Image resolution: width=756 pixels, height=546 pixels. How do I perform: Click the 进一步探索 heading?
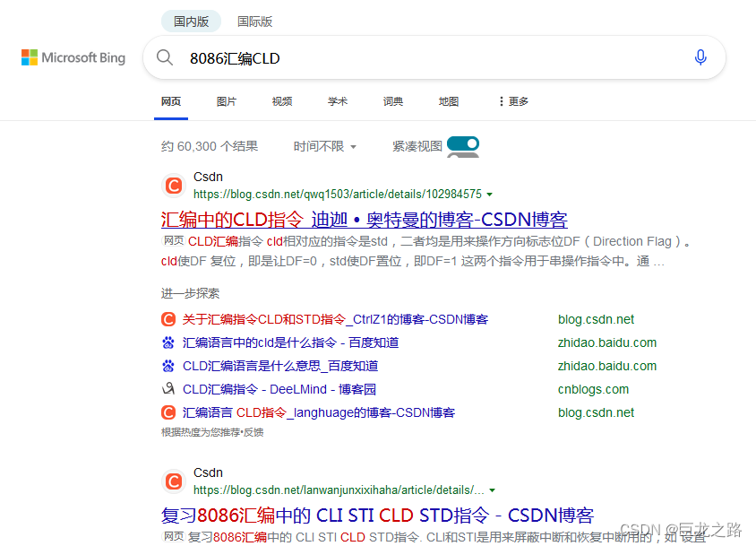(x=190, y=293)
